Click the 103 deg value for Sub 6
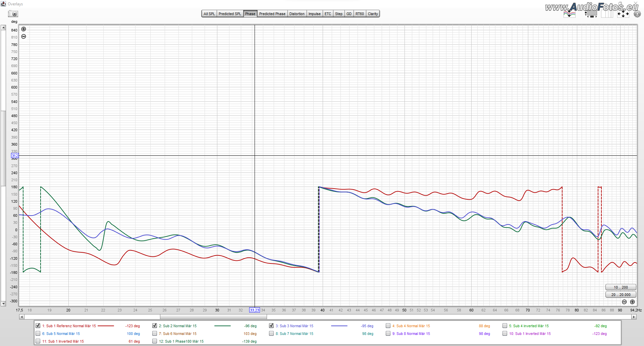644x346 pixels. coord(250,334)
